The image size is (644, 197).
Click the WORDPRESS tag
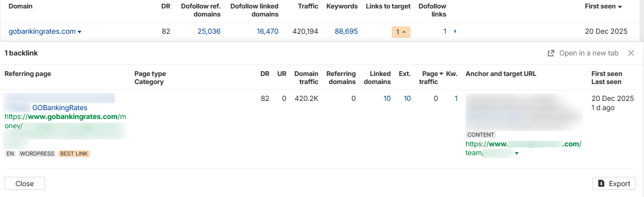pos(37,154)
